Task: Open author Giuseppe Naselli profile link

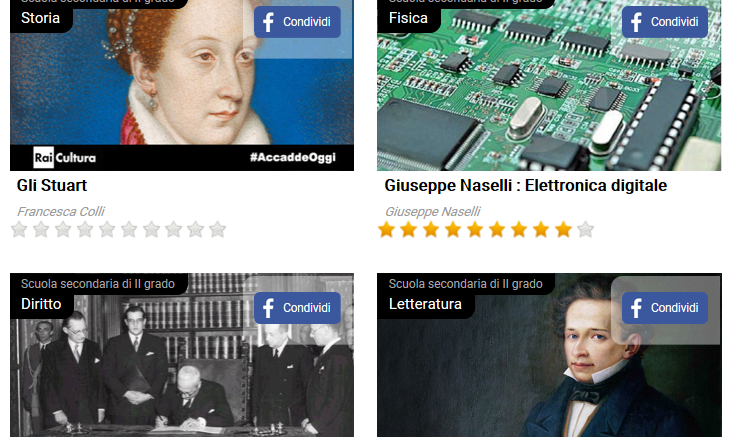Action: pyautogui.click(x=432, y=211)
